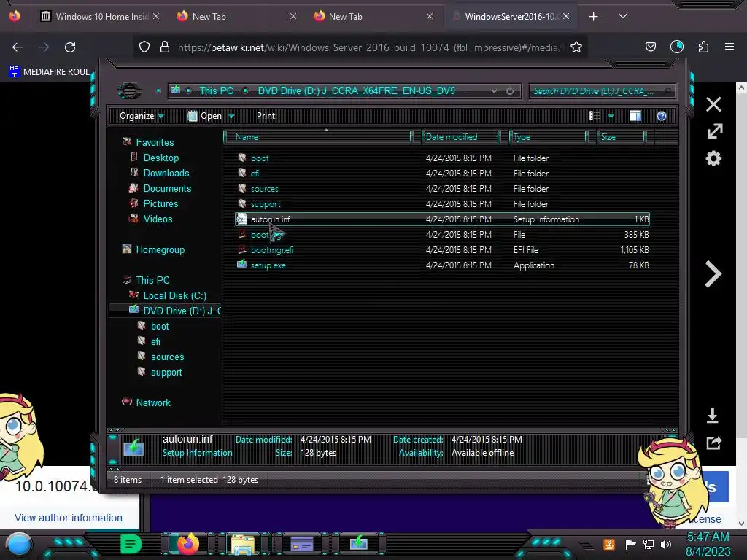This screenshot has height=560, width=747.
Task: Click This PC in the breadcrumb path
Action: 216,90
